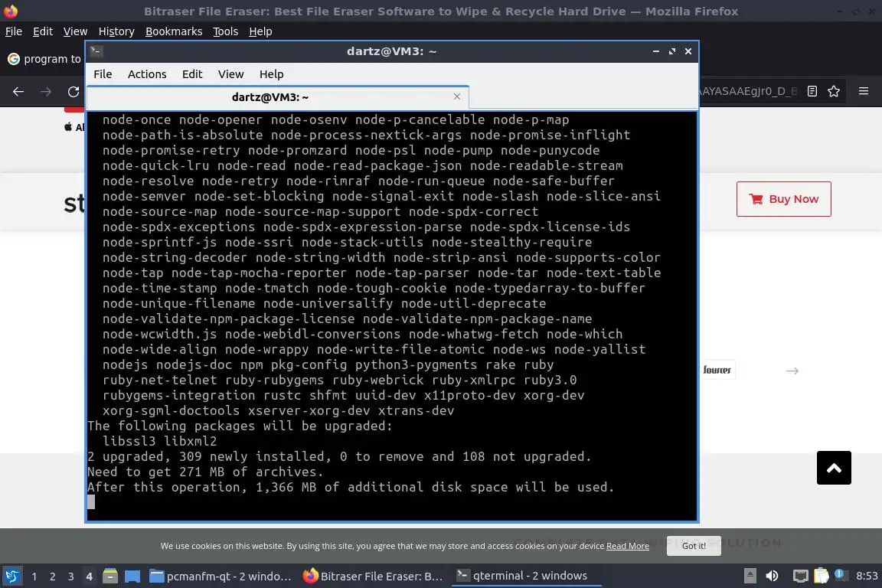Screen dimensions: 882x588
Task: Open Firefox Edit menu
Action: 43,31
